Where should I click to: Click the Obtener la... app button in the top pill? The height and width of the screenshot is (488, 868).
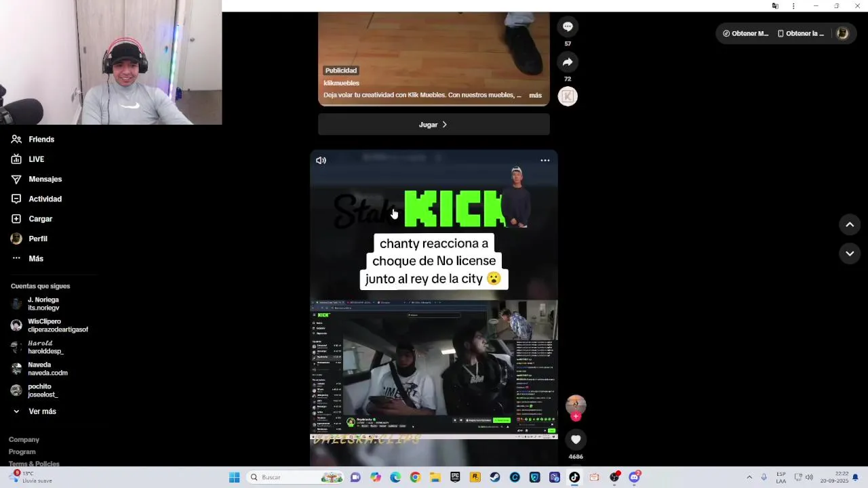800,33
